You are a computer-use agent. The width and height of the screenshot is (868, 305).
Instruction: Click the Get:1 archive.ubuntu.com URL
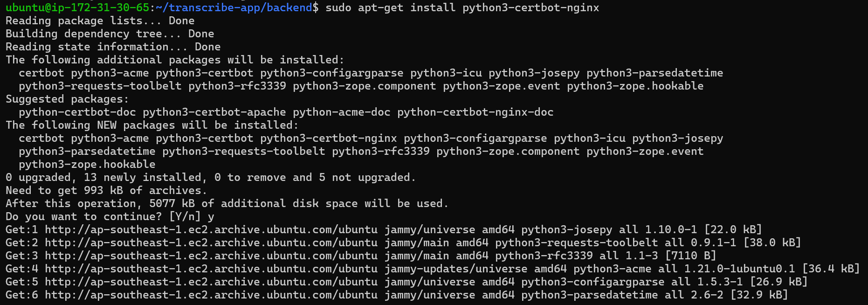pyautogui.click(x=211, y=229)
